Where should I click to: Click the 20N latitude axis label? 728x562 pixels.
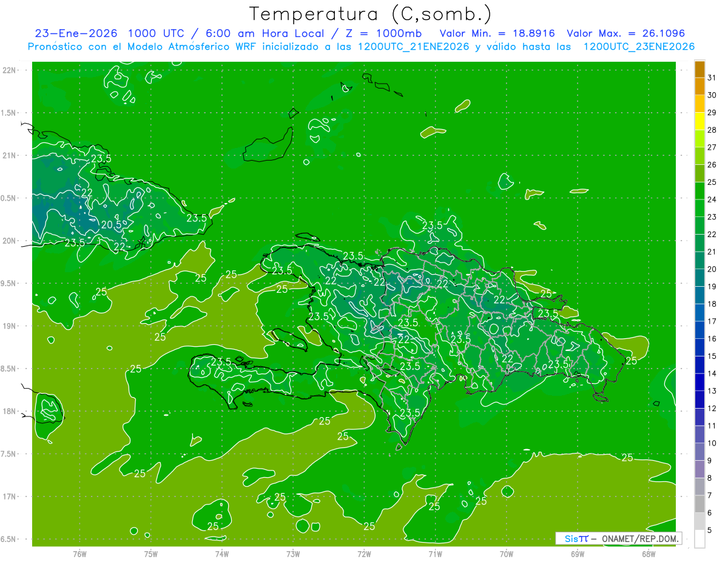[x=9, y=241]
